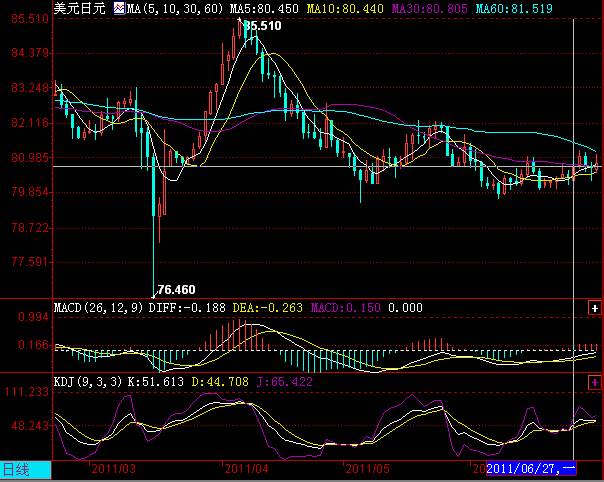Viewport: 604px width, 482px height.
Task: Click the 2011/04 date axis label
Action: pos(246,469)
